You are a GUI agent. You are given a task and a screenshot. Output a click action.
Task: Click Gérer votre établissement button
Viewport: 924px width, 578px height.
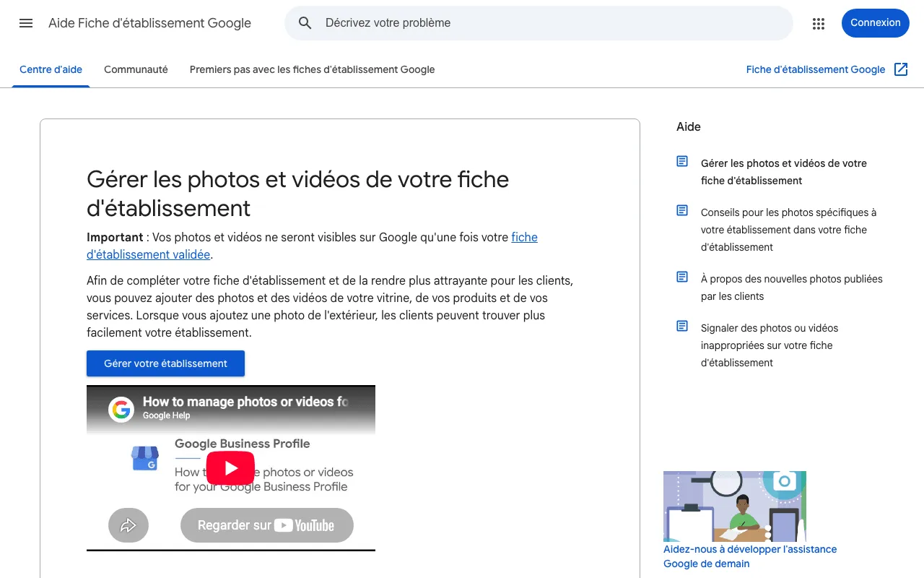(x=165, y=363)
